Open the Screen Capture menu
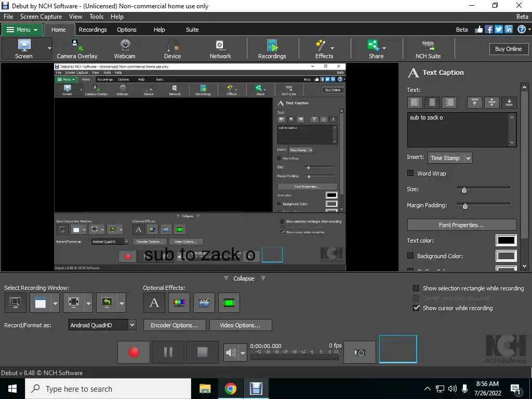The width and height of the screenshot is (532, 399). tap(41, 16)
